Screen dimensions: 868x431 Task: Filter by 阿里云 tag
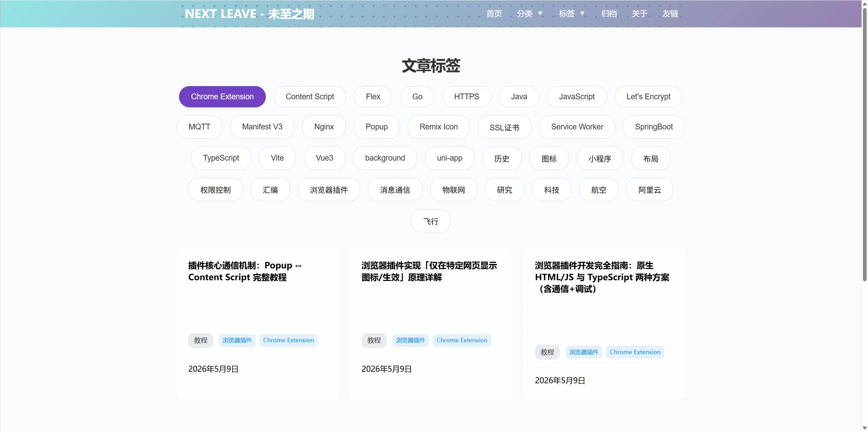(650, 189)
